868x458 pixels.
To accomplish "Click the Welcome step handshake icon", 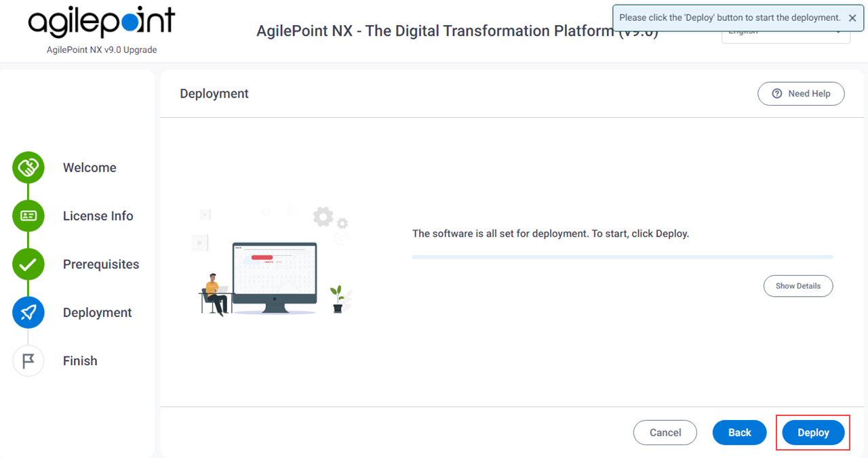I will click(x=28, y=167).
